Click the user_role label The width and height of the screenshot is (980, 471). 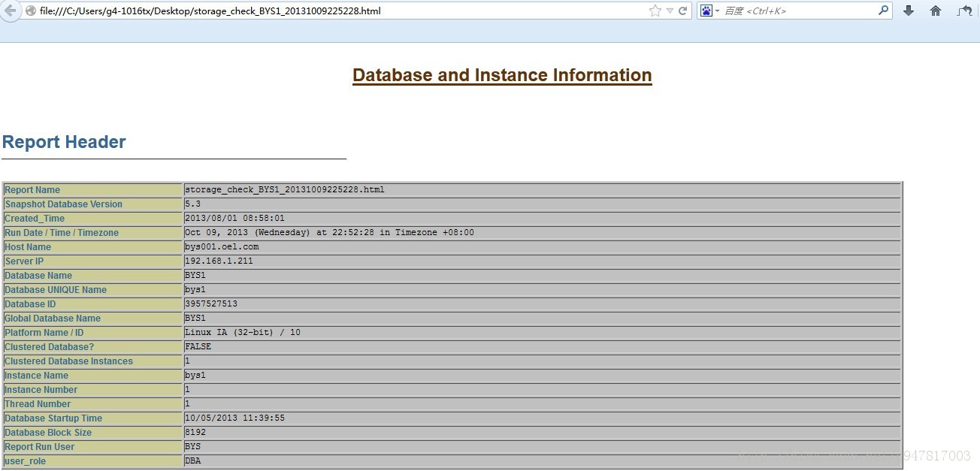pyautogui.click(x=25, y=461)
